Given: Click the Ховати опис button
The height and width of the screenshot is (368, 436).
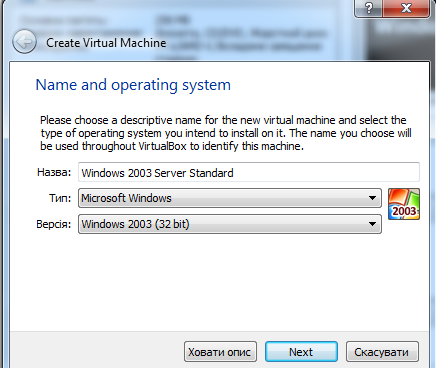Looking at the screenshot, I should (x=220, y=352).
